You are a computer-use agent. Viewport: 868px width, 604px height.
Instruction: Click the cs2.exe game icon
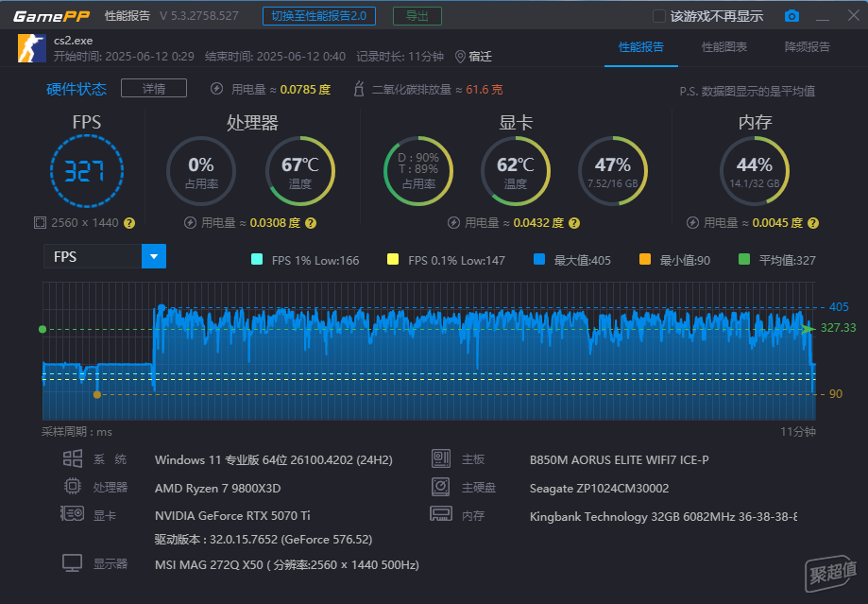(31, 48)
